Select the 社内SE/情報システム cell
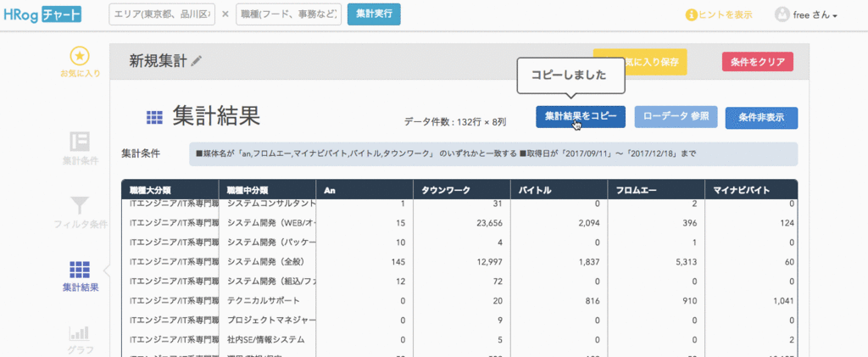Viewport: 868px width, 357px height. 265,339
